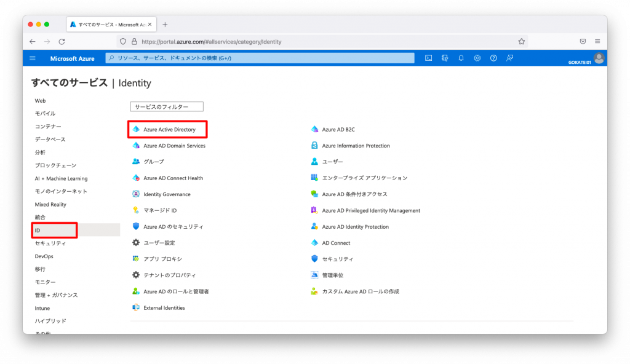Toggle the Azure portal hamburger menu
This screenshot has height=364, width=630.
33,58
